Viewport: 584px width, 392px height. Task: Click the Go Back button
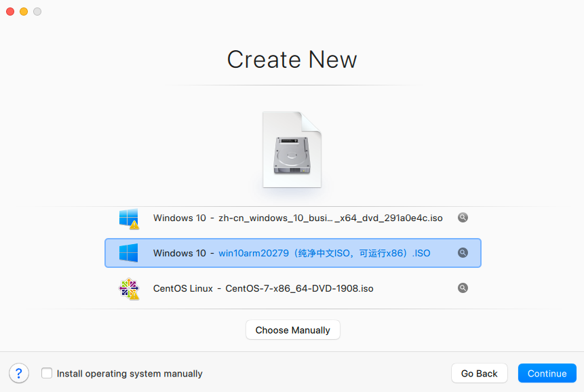pos(479,373)
